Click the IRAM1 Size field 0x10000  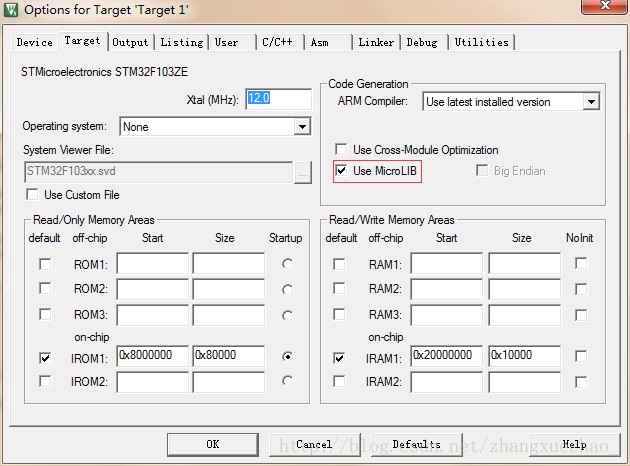pos(524,356)
